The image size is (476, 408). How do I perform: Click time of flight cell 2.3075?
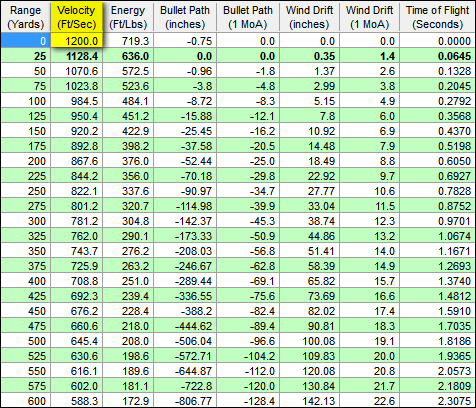pos(438,400)
